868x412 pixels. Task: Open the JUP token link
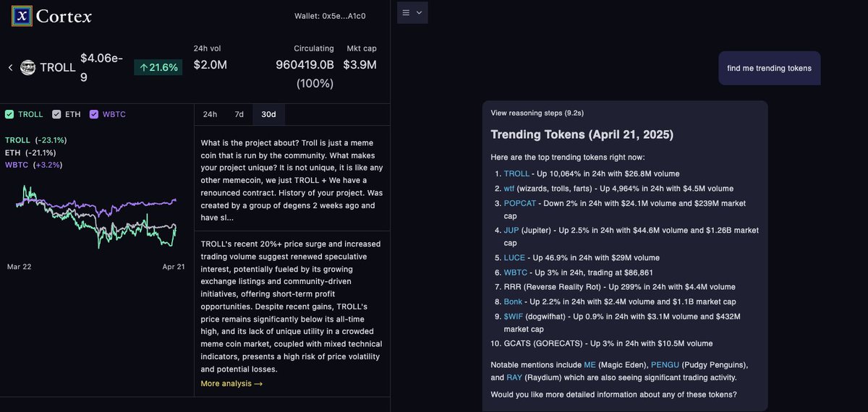pos(511,231)
